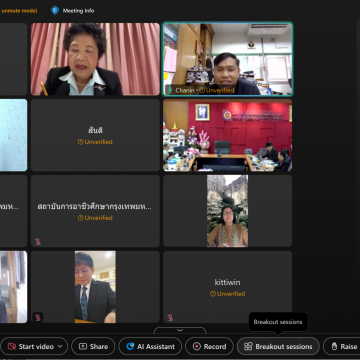Image resolution: width=360 pixels, height=360 pixels.
Task: Expand the Start video options arrow
Action: (60, 346)
